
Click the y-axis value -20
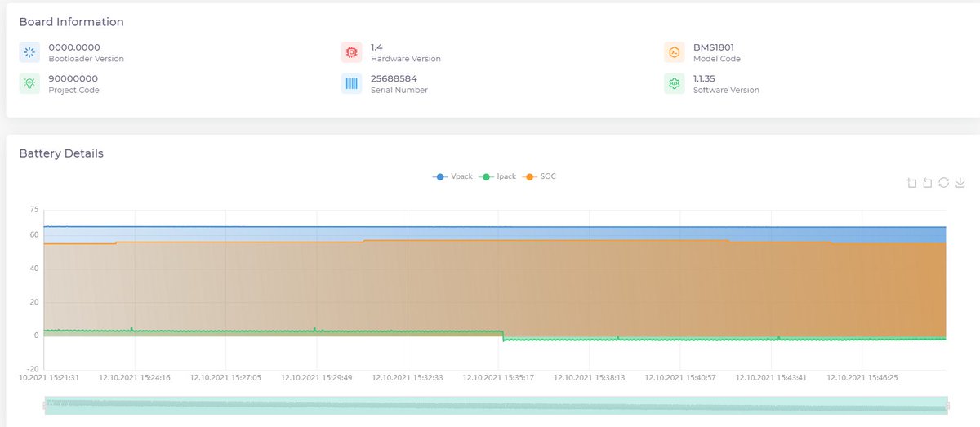(x=32, y=369)
